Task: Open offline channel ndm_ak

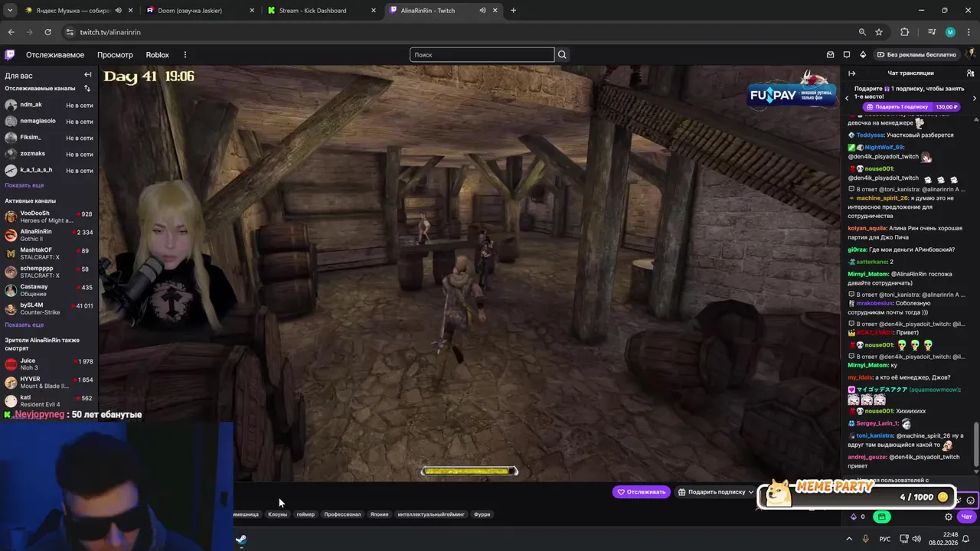Action: (49, 105)
